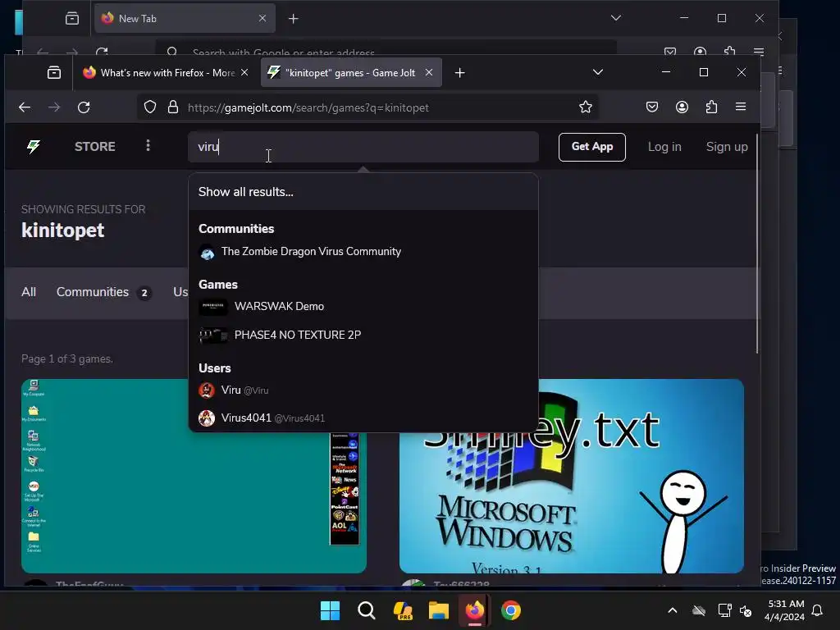Open File Explorer from taskbar
The image size is (840, 630).
point(438,610)
